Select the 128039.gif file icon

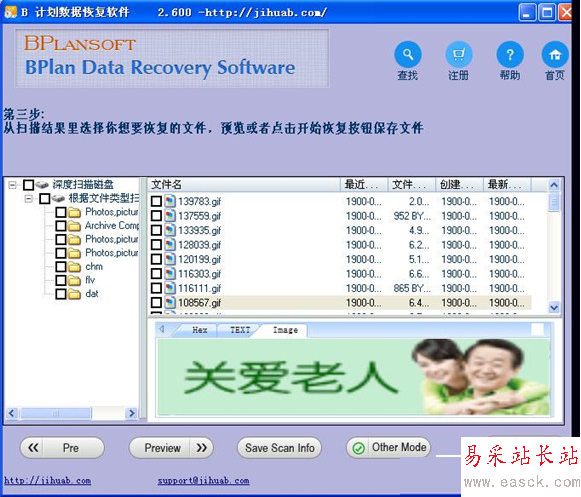(170, 245)
